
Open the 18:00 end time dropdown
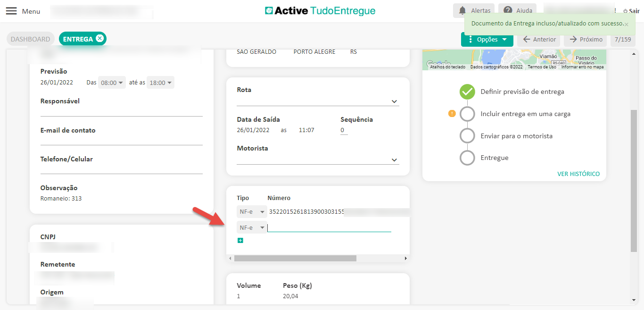[x=160, y=83]
